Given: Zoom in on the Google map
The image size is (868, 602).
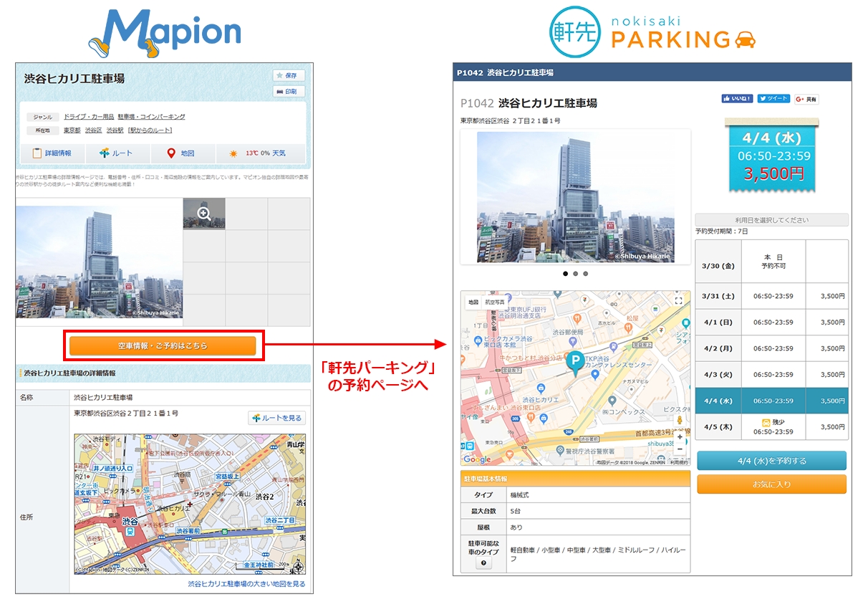Looking at the screenshot, I should click(x=680, y=436).
